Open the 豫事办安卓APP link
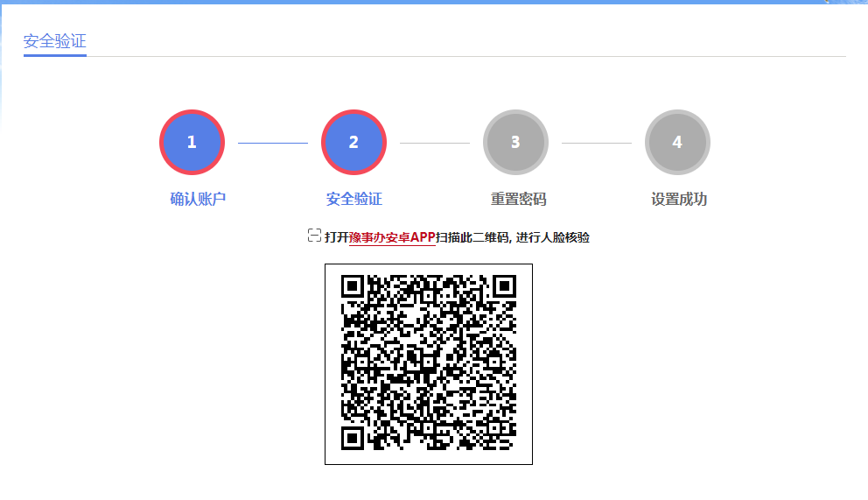 [x=392, y=237]
